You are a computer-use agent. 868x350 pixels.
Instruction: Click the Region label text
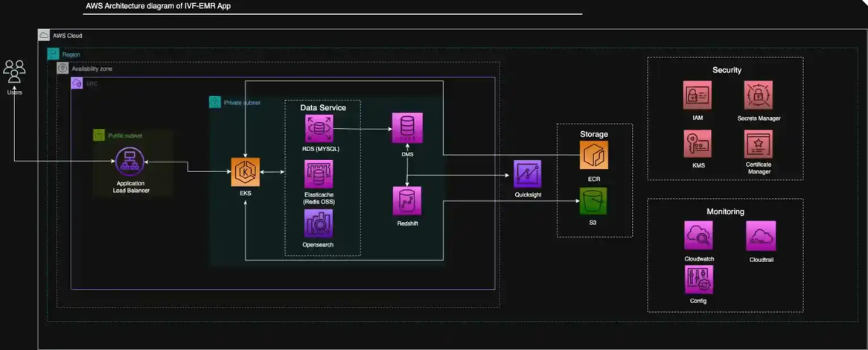click(x=71, y=55)
